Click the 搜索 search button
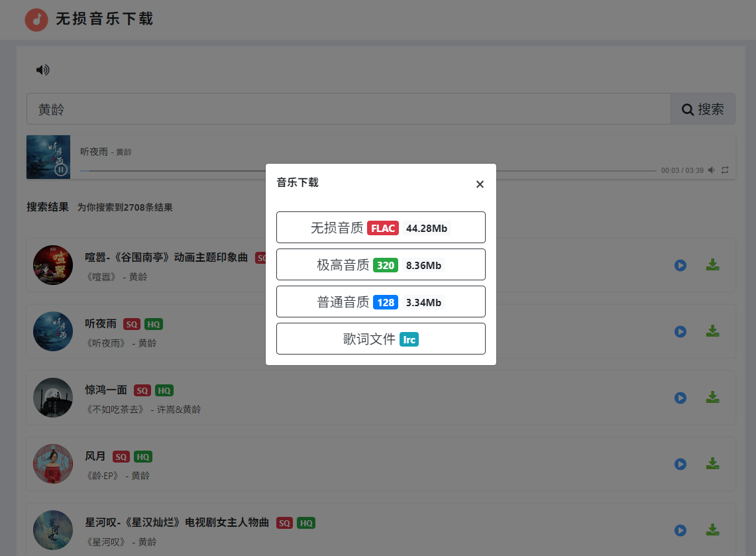Screen dimensions: 756x556 point(703,109)
